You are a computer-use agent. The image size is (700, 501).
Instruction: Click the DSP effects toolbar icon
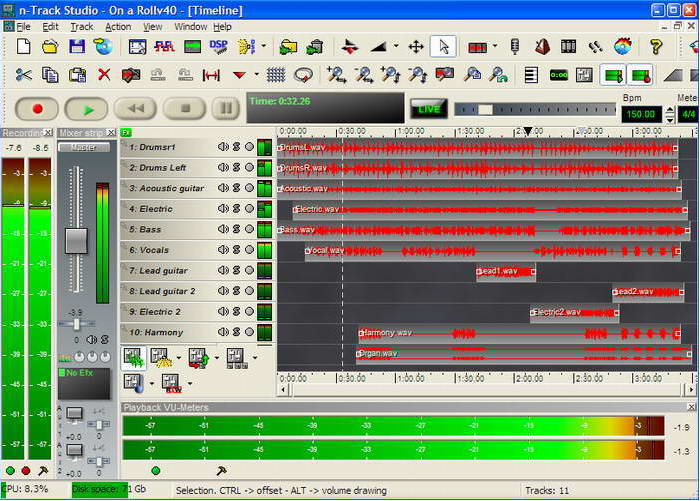pyautogui.click(x=219, y=46)
